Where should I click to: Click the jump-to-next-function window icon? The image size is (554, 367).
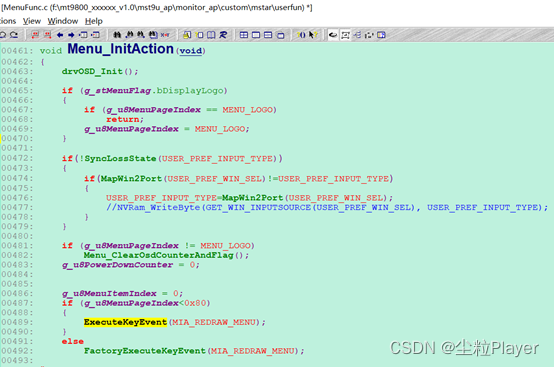pos(95,35)
